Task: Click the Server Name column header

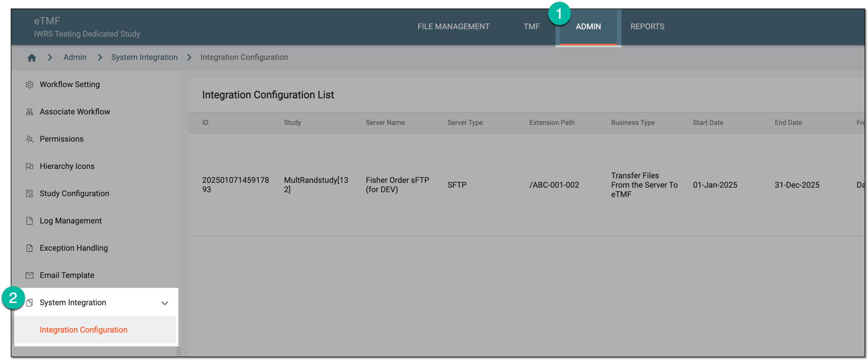Action: 385,123
